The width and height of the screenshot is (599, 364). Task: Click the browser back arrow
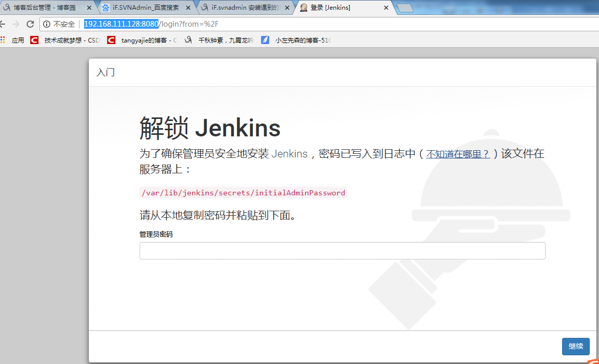coord(2,24)
